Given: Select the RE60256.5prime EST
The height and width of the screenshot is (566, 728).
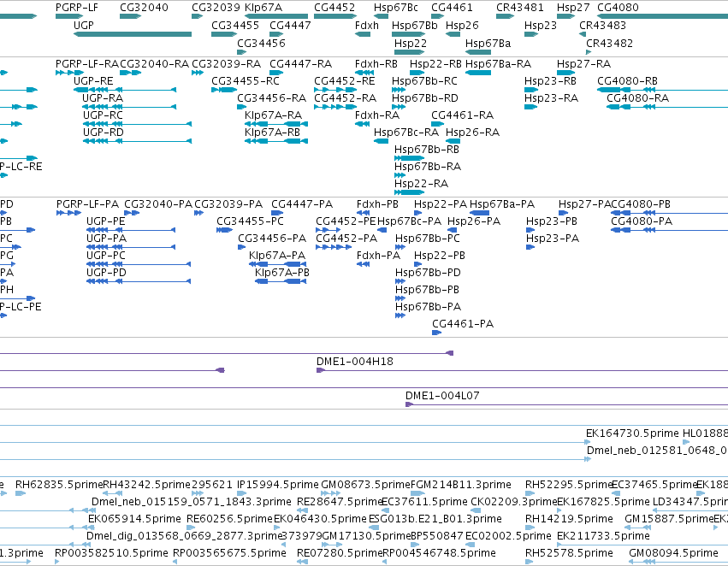Looking at the screenshot, I should coord(191,528).
